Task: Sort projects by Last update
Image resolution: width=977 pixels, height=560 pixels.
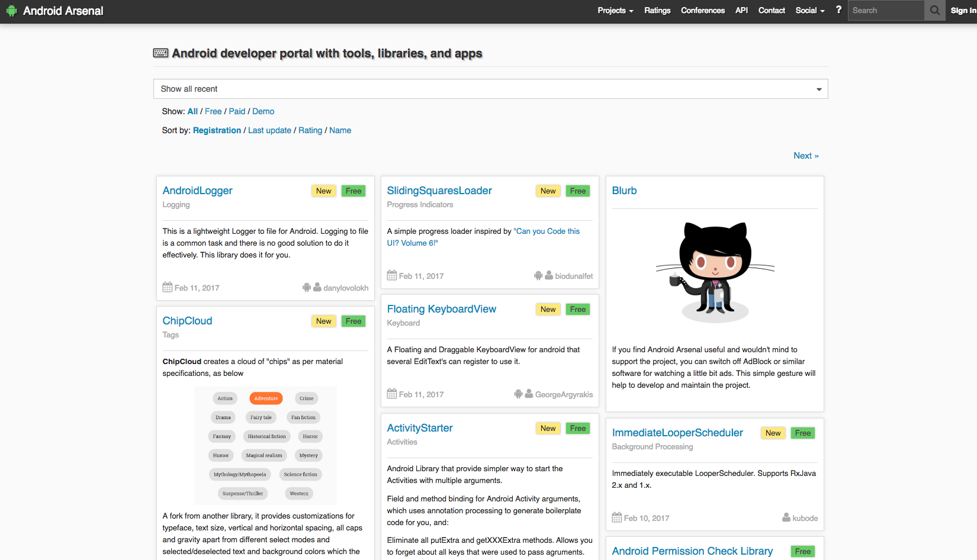Action: click(x=269, y=130)
